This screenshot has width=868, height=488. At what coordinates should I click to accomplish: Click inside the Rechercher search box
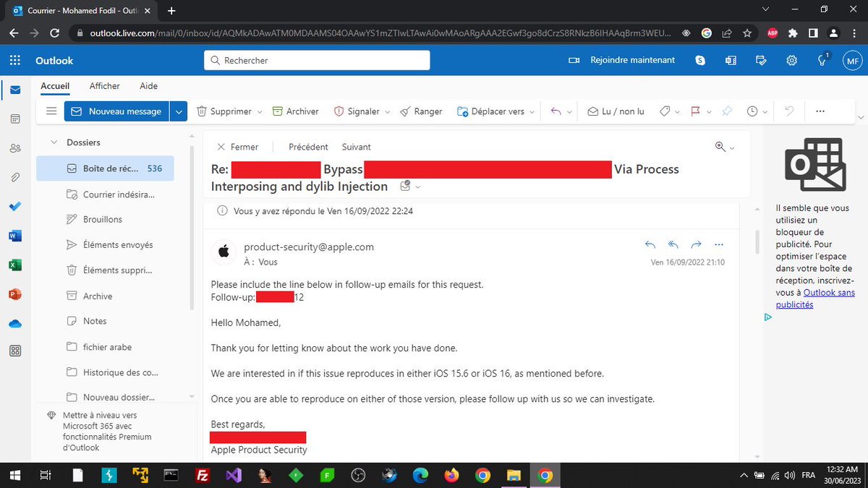317,61
